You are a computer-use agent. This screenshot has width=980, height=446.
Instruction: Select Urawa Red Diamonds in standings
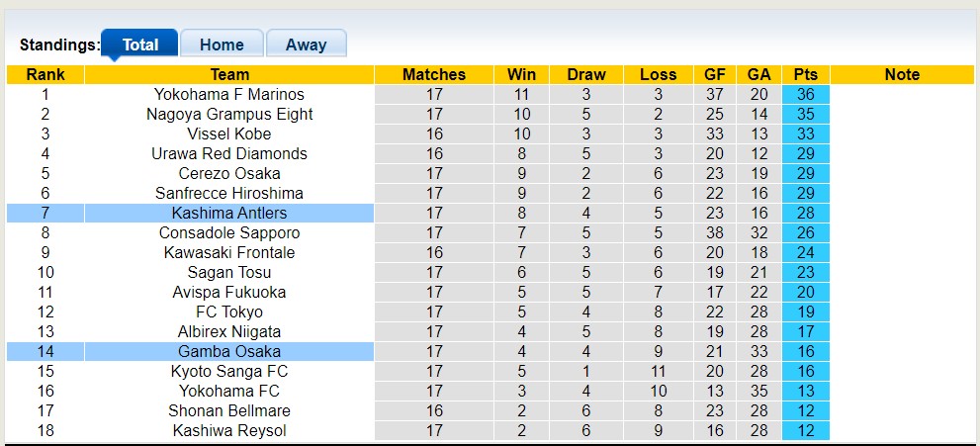tap(229, 154)
